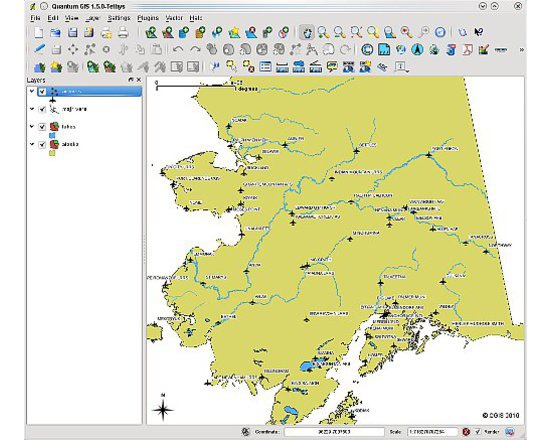Close the Layers panel

139,80
